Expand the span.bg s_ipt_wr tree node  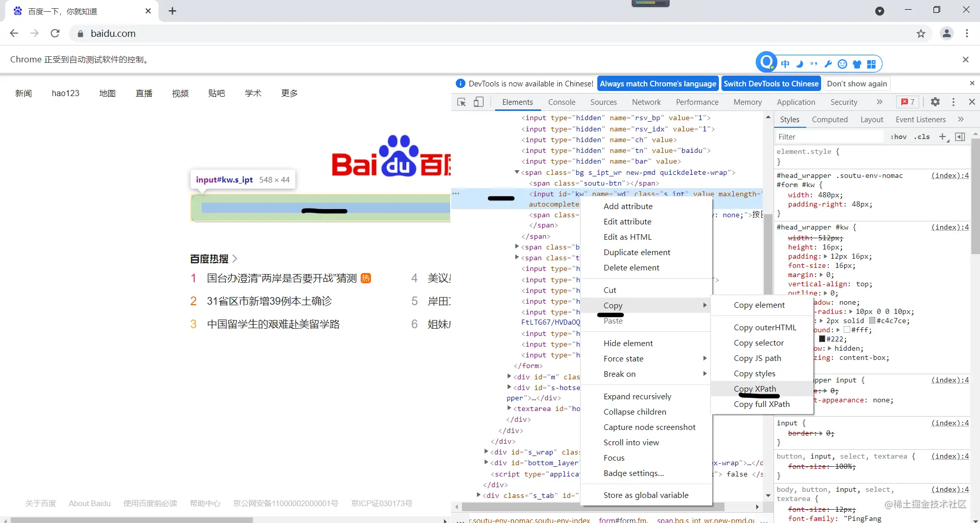coord(517,172)
